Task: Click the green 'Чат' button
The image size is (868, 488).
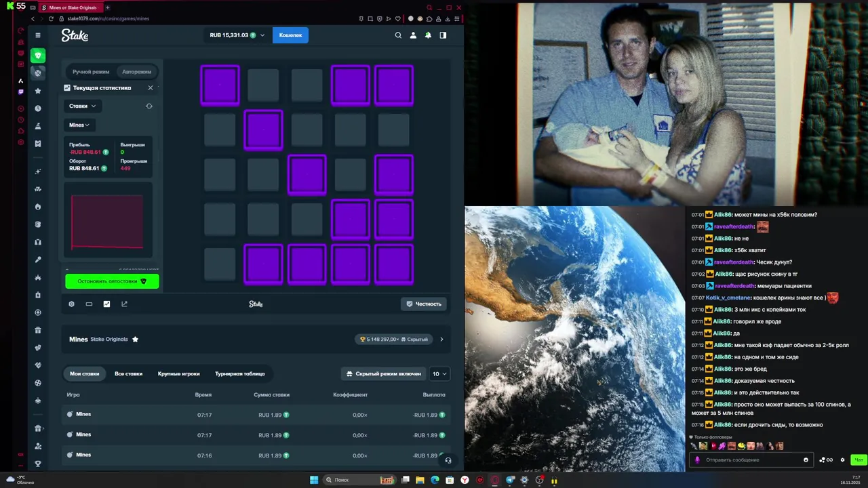Action: click(x=859, y=460)
